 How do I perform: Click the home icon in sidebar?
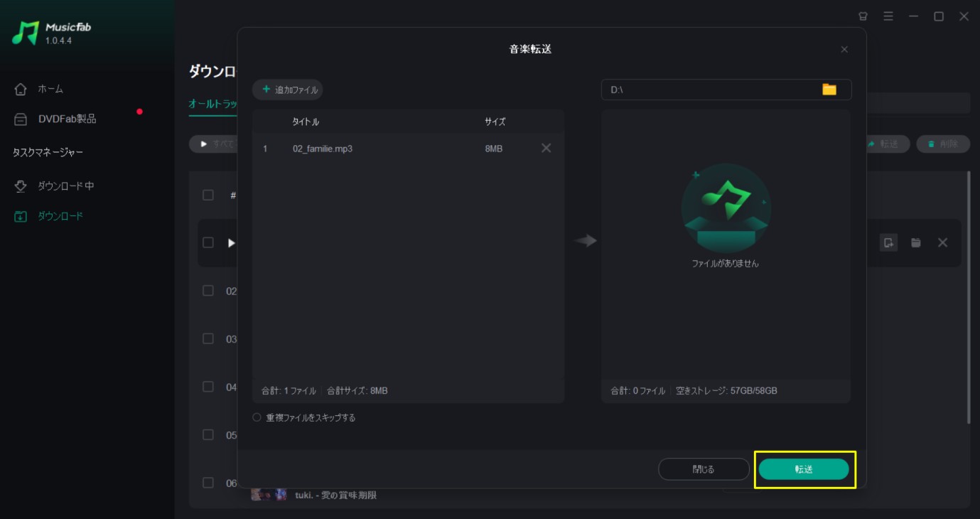pyautogui.click(x=21, y=89)
